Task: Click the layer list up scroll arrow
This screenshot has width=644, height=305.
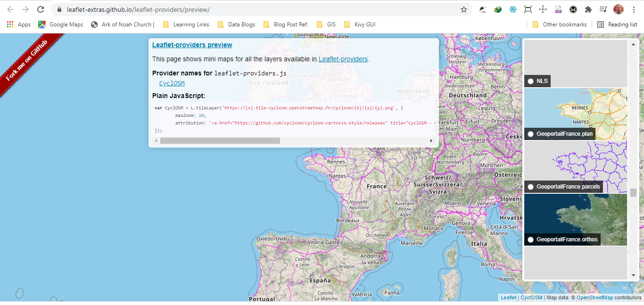Action: [633, 44]
